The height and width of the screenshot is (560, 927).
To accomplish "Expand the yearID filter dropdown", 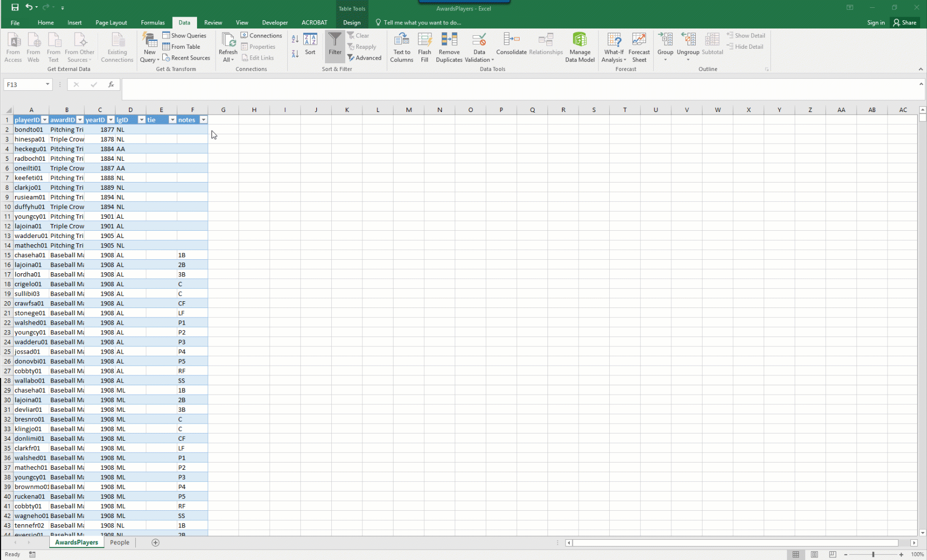I will pos(110,120).
